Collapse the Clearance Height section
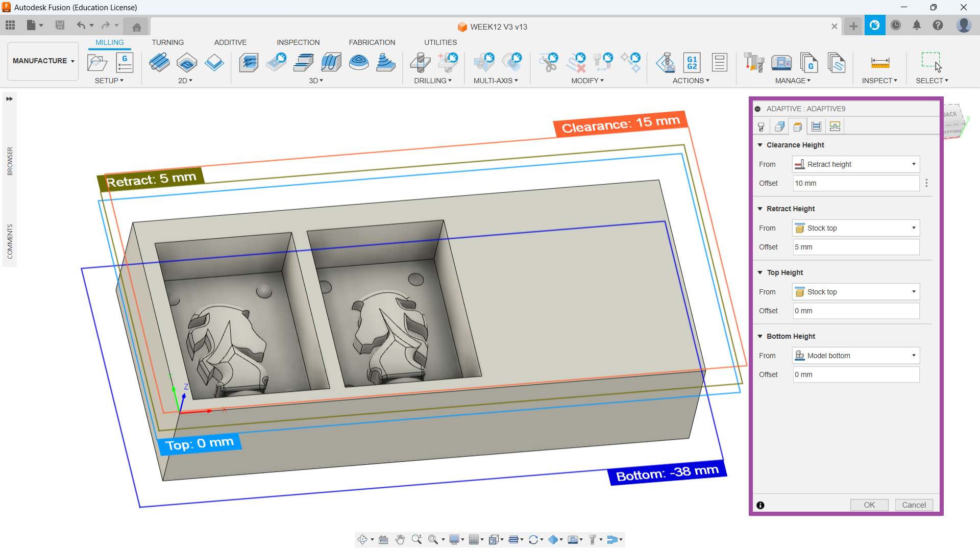The height and width of the screenshot is (551, 980). (x=760, y=145)
